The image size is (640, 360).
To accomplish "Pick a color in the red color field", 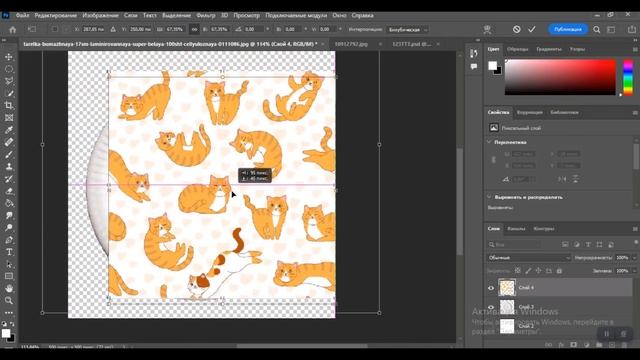I will point(560,77).
